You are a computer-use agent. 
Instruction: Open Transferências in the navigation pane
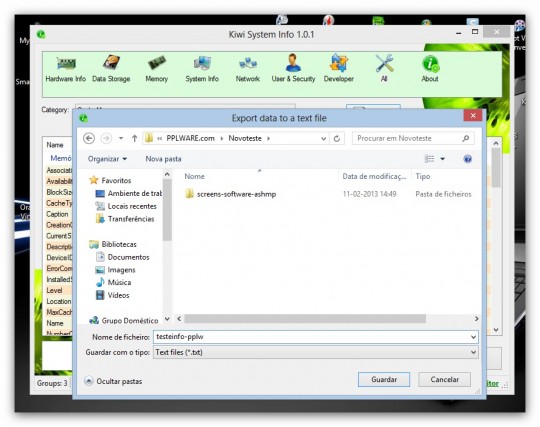coord(125,219)
